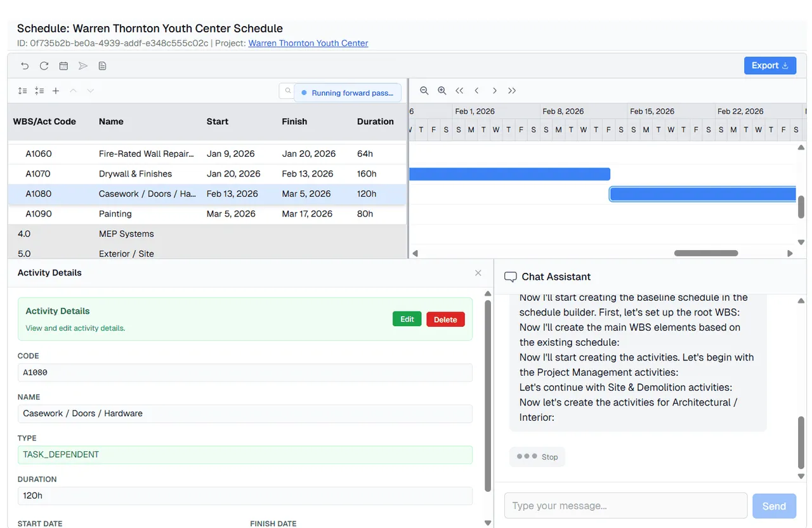Screen dimensions: 812x528
Task: Open the TYPE field TASK_DEPENDENT
Action: click(x=245, y=454)
